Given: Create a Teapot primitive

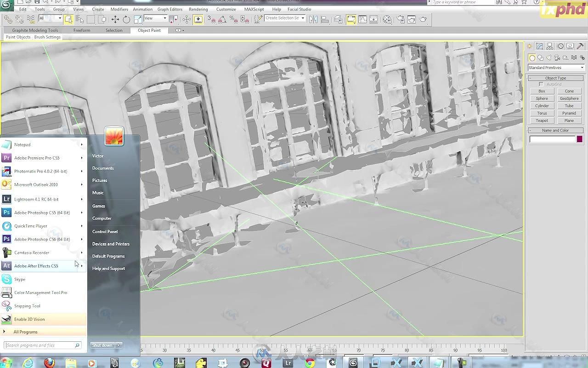Looking at the screenshot, I should (542, 121).
